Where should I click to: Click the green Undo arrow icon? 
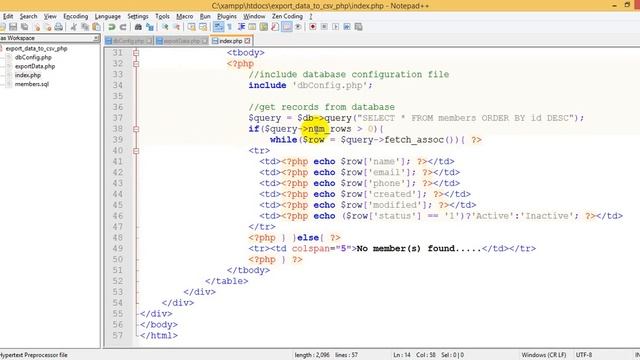pos(112,27)
